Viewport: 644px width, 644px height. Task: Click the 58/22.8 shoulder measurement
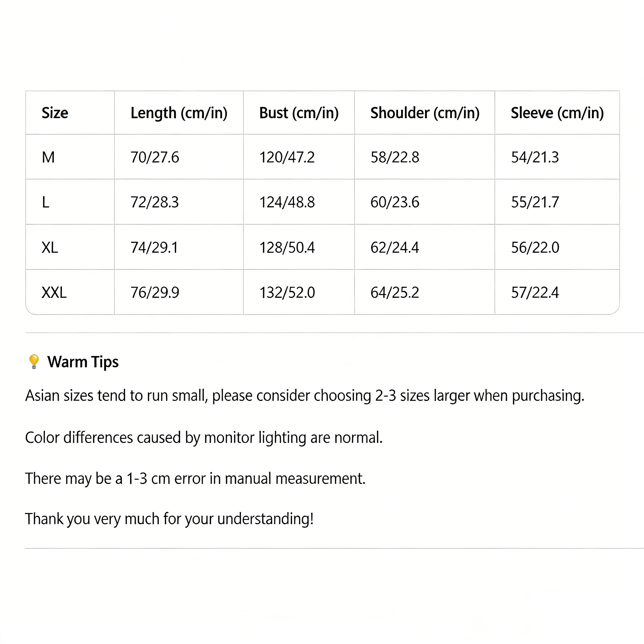point(395,157)
